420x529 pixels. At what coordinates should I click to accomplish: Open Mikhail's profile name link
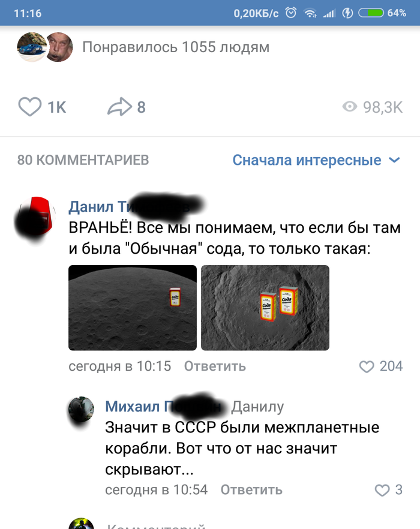click(x=163, y=406)
